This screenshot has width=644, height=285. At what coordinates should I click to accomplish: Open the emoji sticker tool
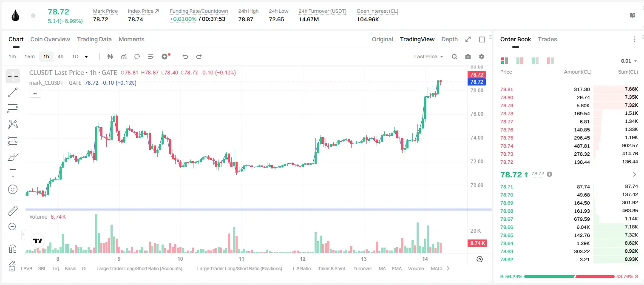pos(13,189)
